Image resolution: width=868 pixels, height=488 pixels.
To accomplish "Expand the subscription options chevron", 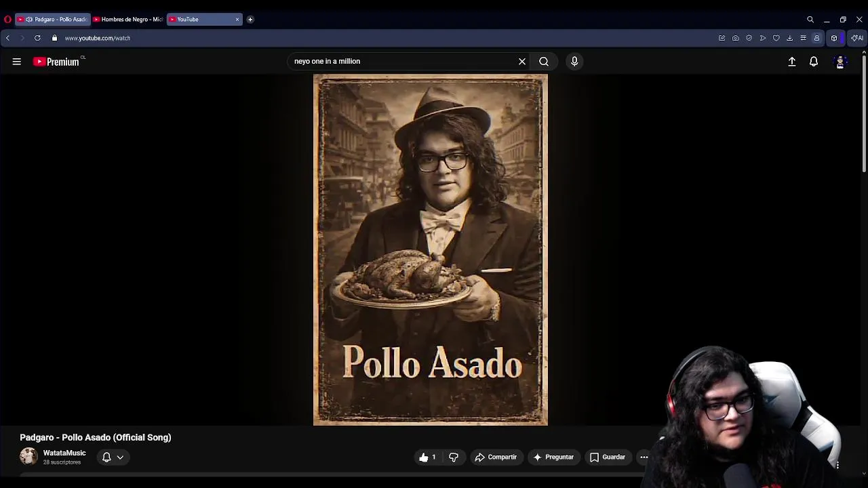I will [120, 457].
